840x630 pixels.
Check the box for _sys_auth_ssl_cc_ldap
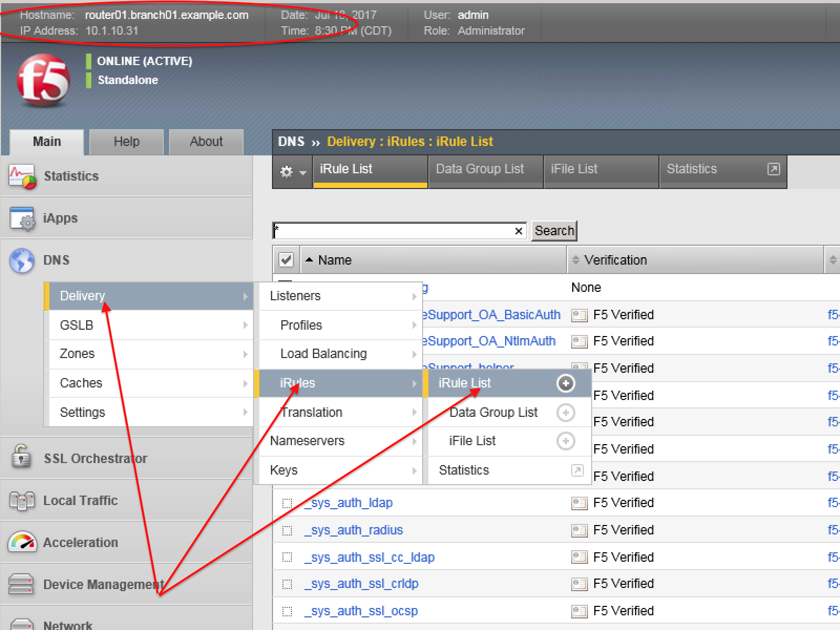tap(287, 557)
